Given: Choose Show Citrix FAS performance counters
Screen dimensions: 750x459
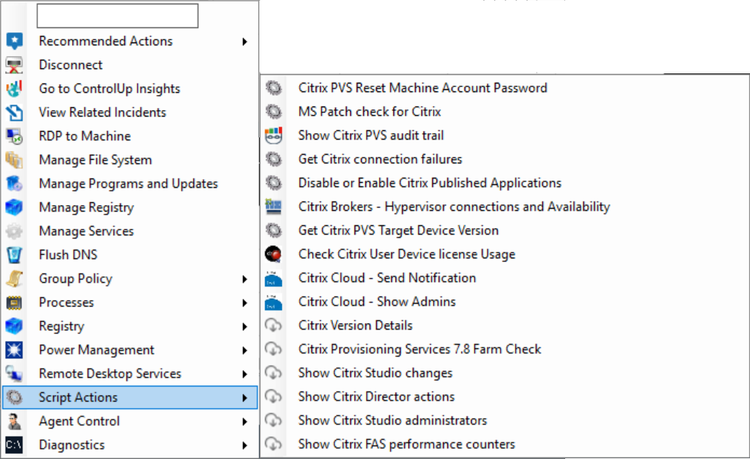Looking at the screenshot, I should click(505, 444).
